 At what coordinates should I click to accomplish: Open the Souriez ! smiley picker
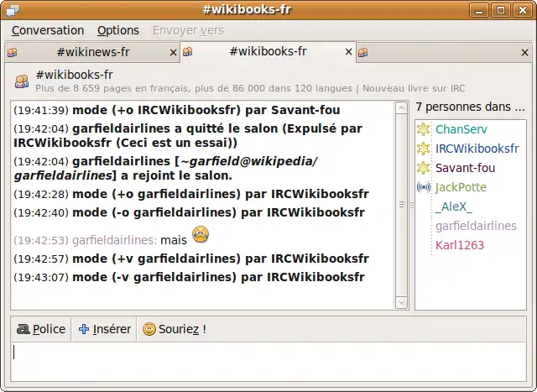click(174, 329)
